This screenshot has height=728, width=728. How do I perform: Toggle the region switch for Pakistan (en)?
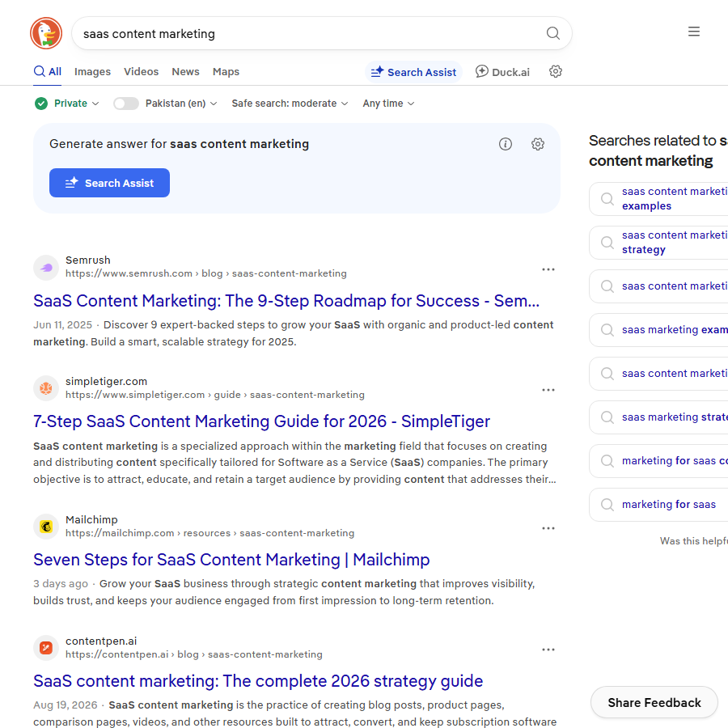(126, 103)
